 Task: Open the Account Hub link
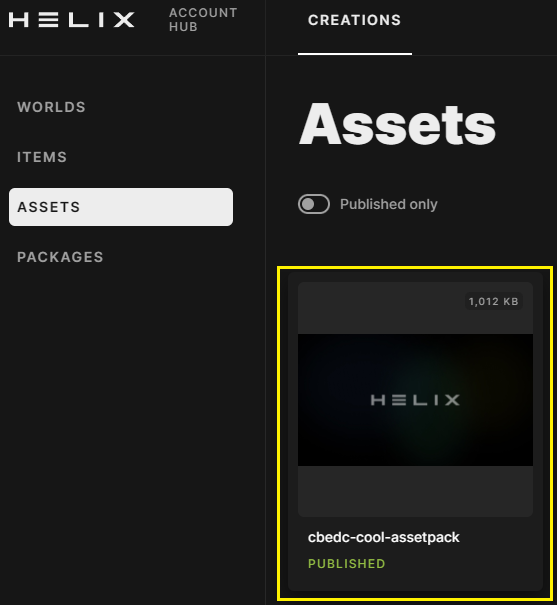[x=203, y=20]
